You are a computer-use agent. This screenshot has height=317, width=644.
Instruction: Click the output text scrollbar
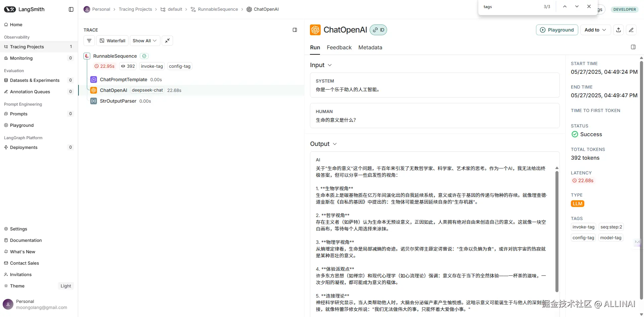tap(557, 231)
